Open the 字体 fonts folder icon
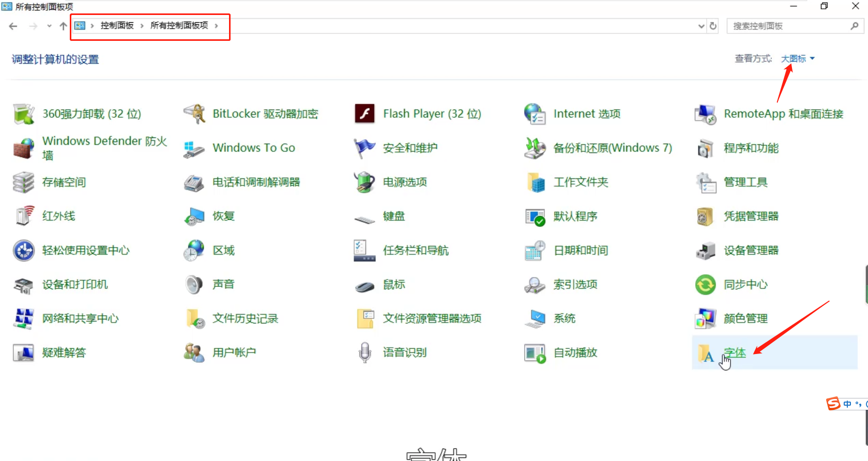This screenshot has width=868, height=461. click(705, 353)
